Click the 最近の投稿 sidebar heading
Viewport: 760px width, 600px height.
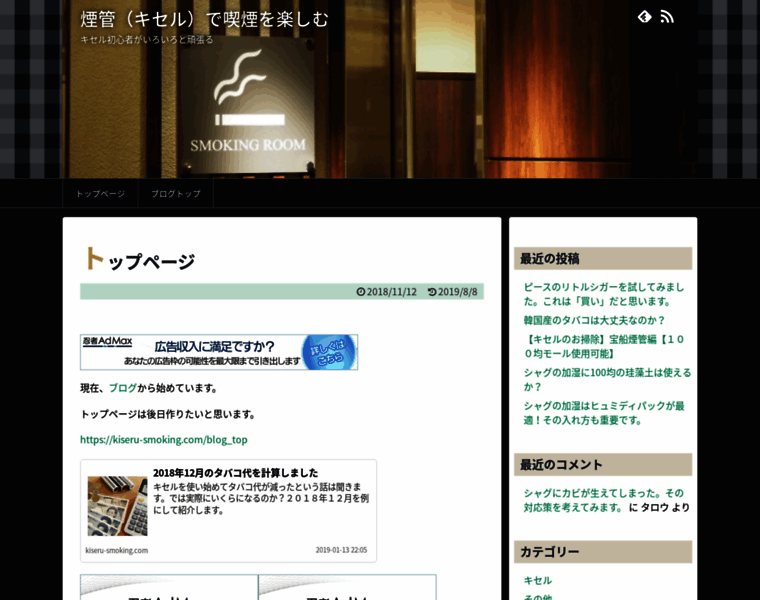tap(603, 258)
